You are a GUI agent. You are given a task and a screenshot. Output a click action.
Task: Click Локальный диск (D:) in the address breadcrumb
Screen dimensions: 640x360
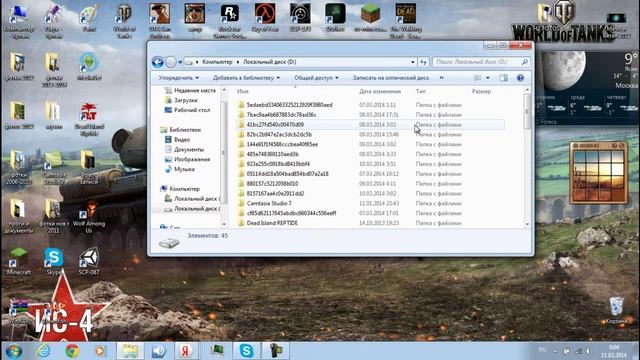[x=269, y=62]
